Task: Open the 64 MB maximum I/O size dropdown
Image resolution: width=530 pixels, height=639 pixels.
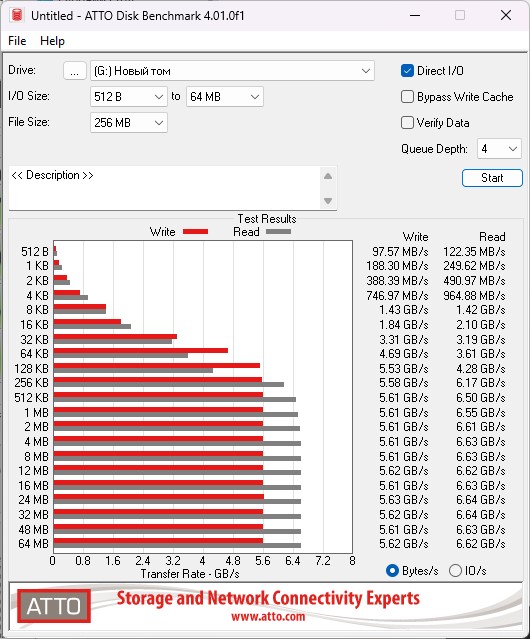Action: pos(225,97)
